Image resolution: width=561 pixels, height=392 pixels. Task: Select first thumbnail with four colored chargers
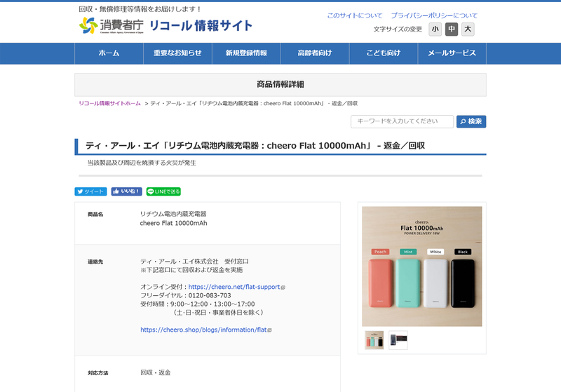click(374, 340)
